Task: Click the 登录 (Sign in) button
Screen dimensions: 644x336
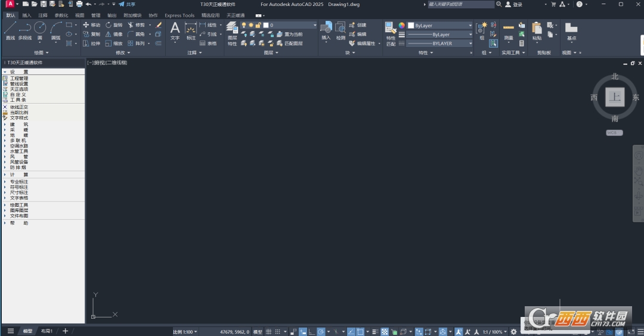Action: coord(513,4)
